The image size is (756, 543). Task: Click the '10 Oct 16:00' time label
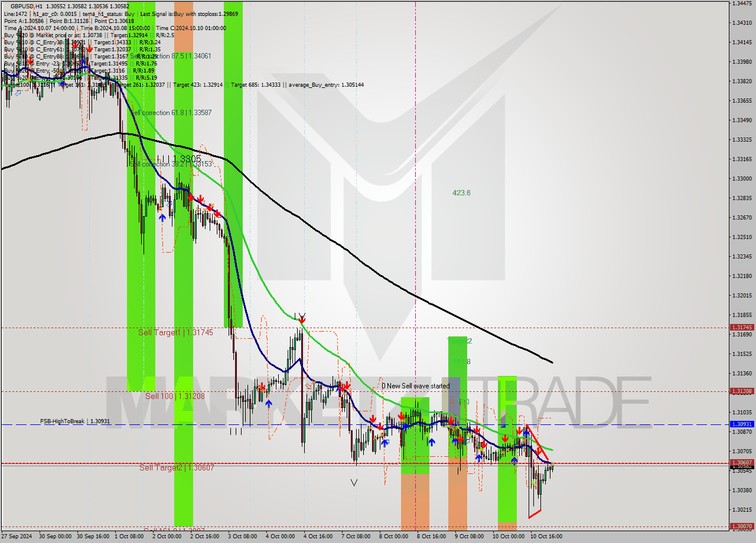(546, 537)
